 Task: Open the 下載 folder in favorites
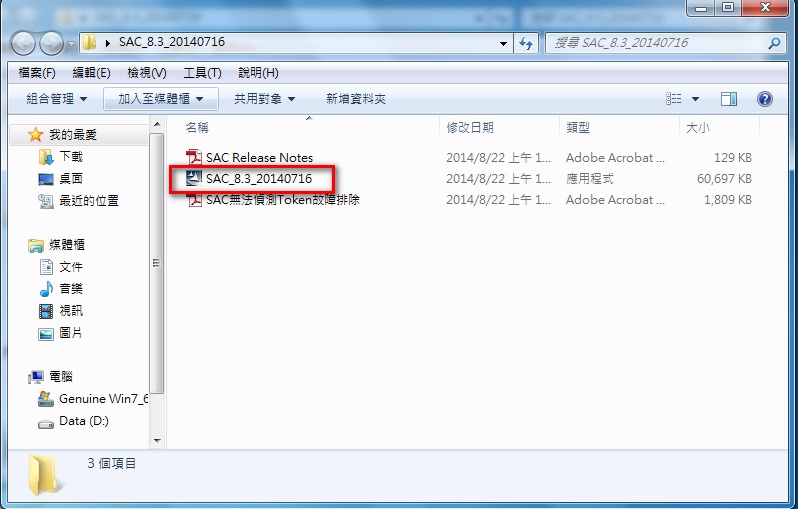(71, 157)
